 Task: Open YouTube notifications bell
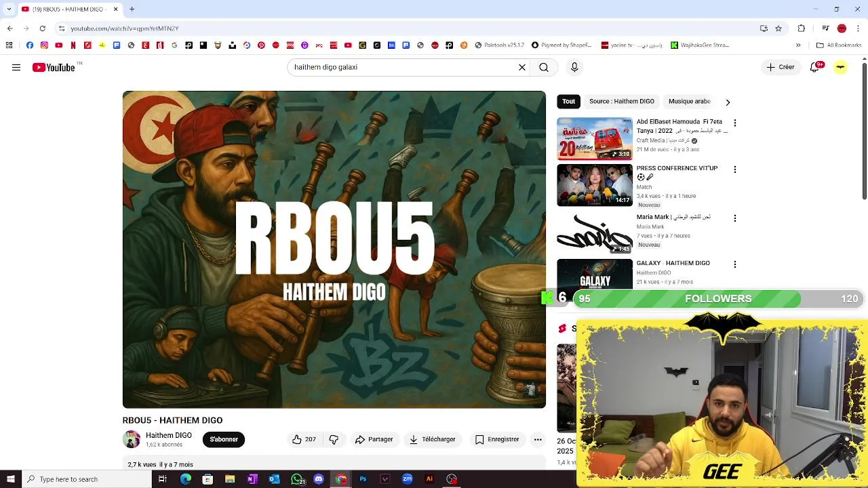[x=816, y=67]
